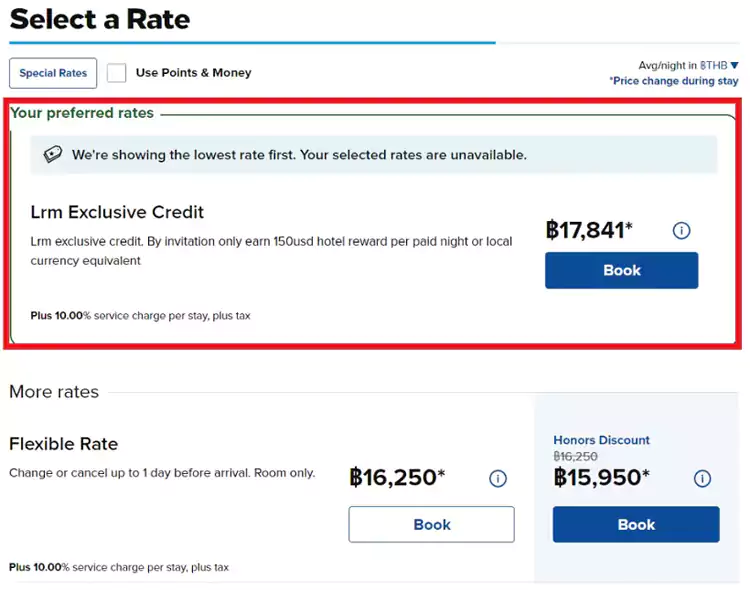
Task: Click the ฿15,950 discounted price
Action: pyautogui.click(x=601, y=478)
